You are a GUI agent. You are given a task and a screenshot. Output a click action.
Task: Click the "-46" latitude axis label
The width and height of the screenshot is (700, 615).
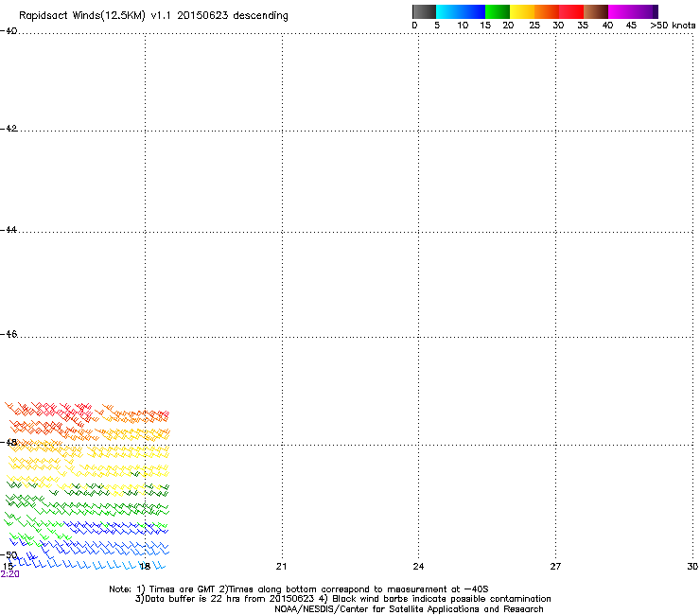tap(9, 334)
